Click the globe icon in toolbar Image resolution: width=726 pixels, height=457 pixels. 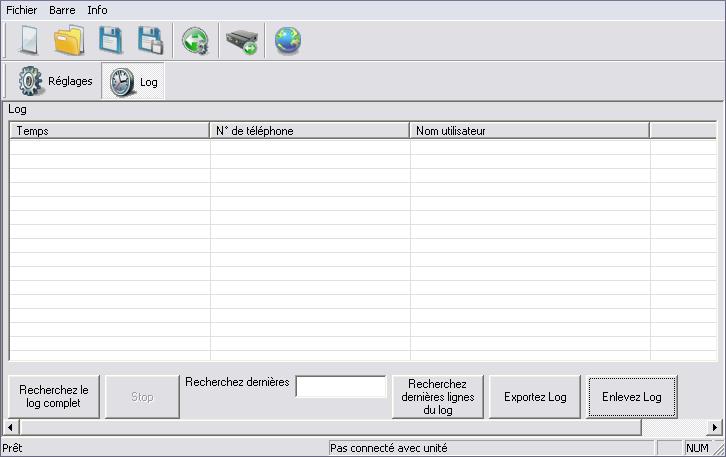coord(288,41)
